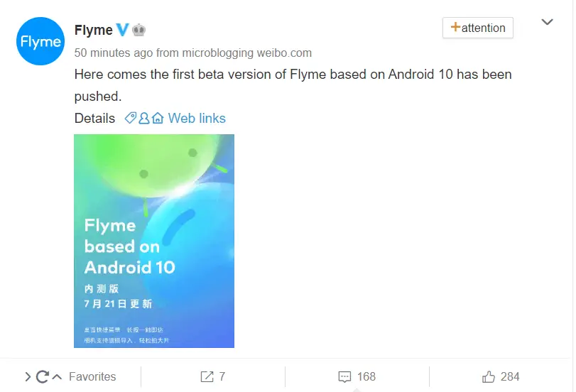Click the person icon before Web links

pyautogui.click(x=144, y=118)
